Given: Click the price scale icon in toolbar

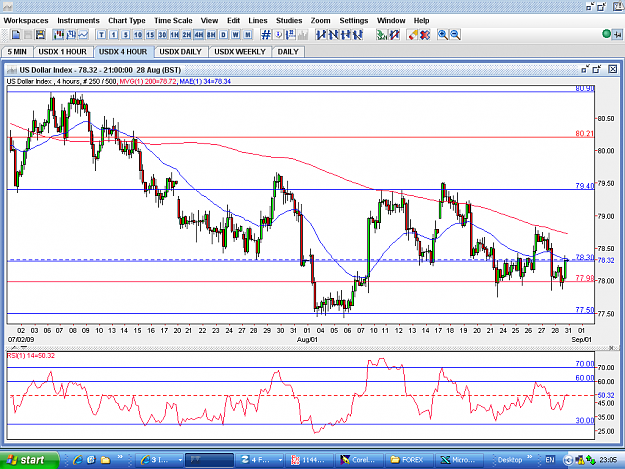Looking at the screenshot, I should [x=291, y=35].
